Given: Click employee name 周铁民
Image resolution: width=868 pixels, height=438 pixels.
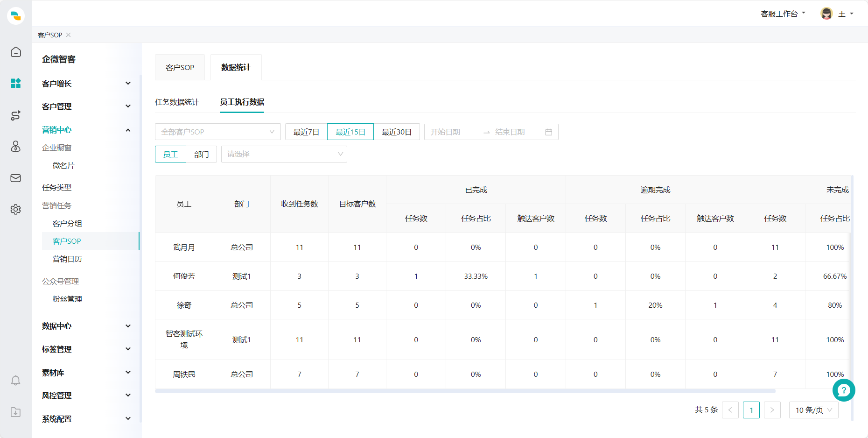Looking at the screenshot, I should (184, 374).
